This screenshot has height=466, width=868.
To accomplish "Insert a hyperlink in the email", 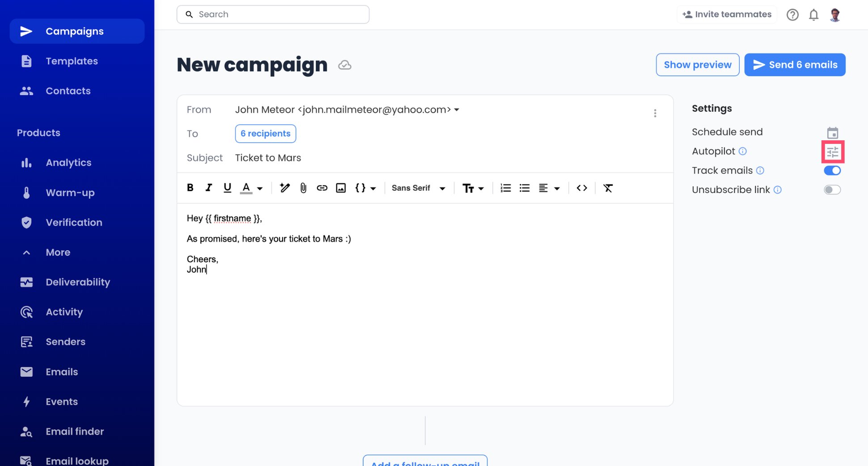I will click(322, 188).
